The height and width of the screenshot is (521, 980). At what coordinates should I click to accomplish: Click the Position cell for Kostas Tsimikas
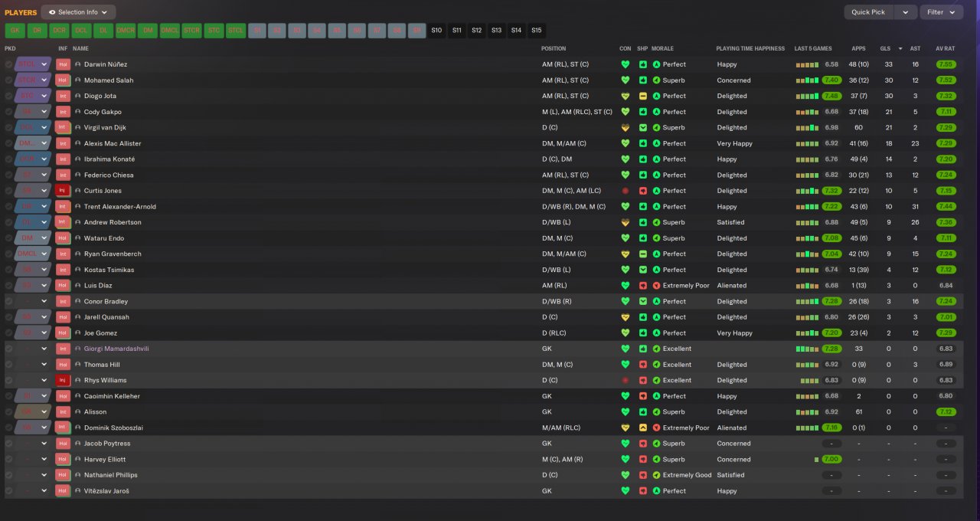coord(557,270)
